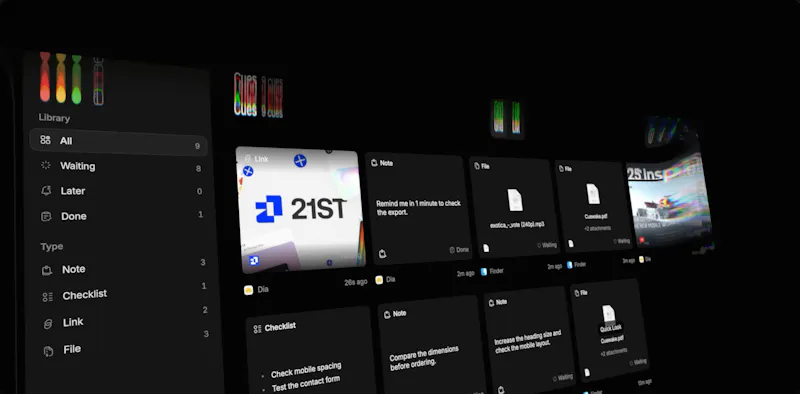Screen dimensions: 800x394
Task: Click Waiting status on the mp3 file card
Action: pyautogui.click(x=547, y=245)
